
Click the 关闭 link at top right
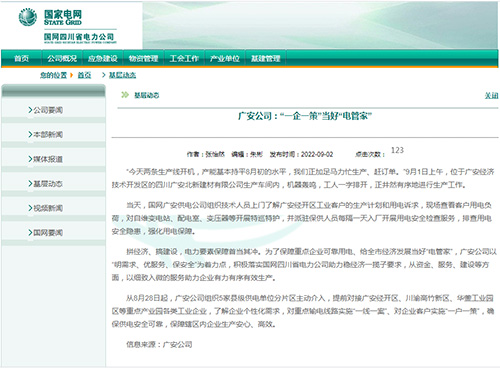pos(491,96)
